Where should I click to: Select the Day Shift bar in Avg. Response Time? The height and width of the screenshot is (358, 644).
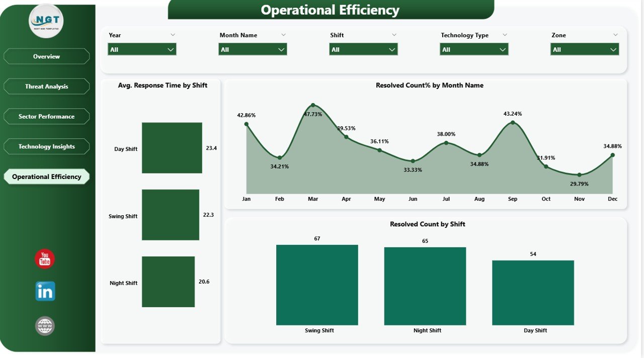pos(172,147)
